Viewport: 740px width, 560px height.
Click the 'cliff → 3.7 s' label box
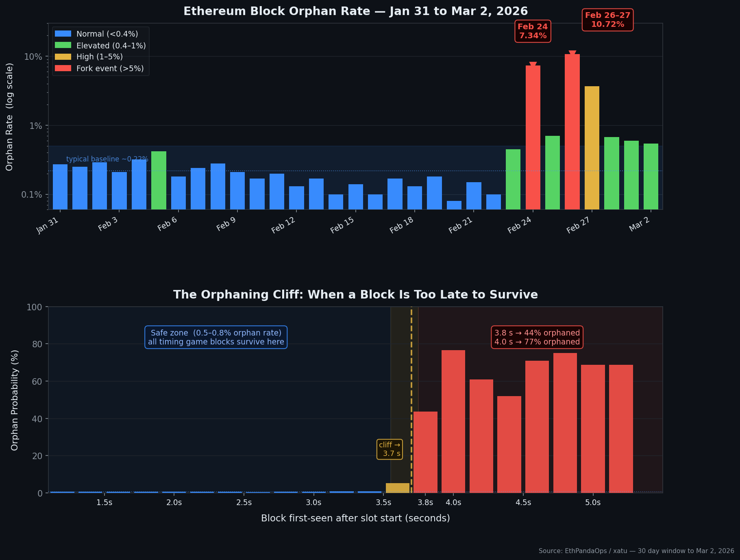pos(390,449)
